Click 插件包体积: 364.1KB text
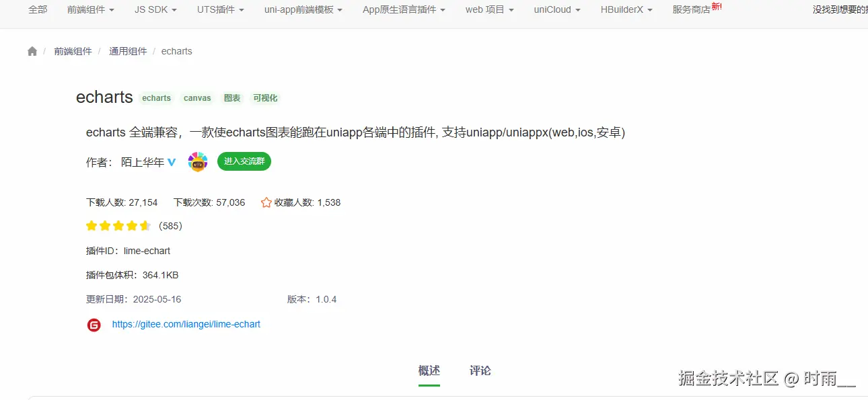The height and width of the screenshot is (400, 868). coord(132,275)
